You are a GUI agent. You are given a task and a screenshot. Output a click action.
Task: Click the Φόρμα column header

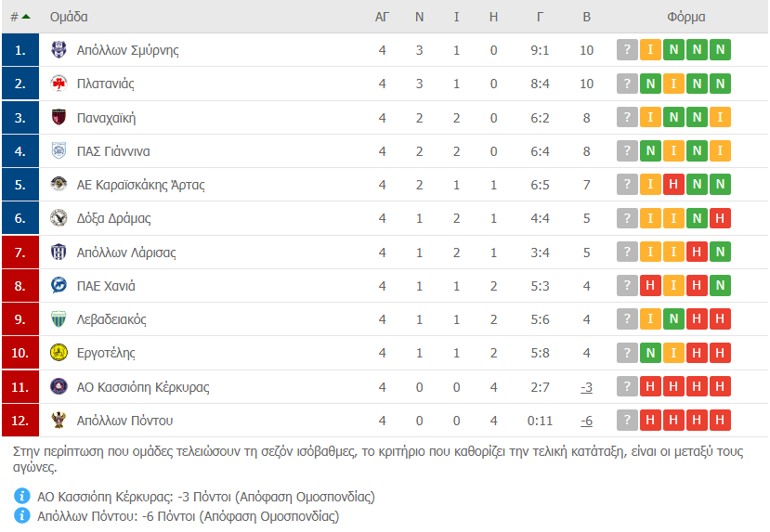685,17
